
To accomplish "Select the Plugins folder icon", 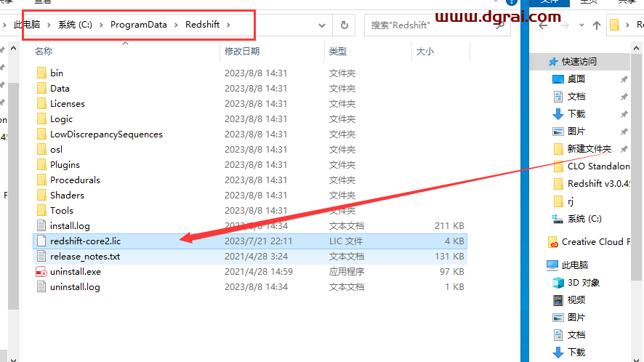I will pyautogui.click(x=41, y=165).
